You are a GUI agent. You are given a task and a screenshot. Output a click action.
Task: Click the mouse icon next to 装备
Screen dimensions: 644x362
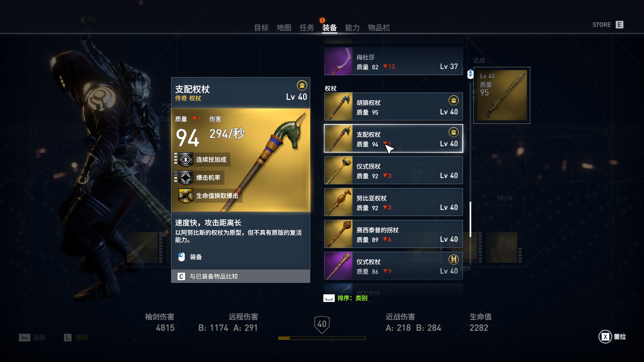coord(181,257)
